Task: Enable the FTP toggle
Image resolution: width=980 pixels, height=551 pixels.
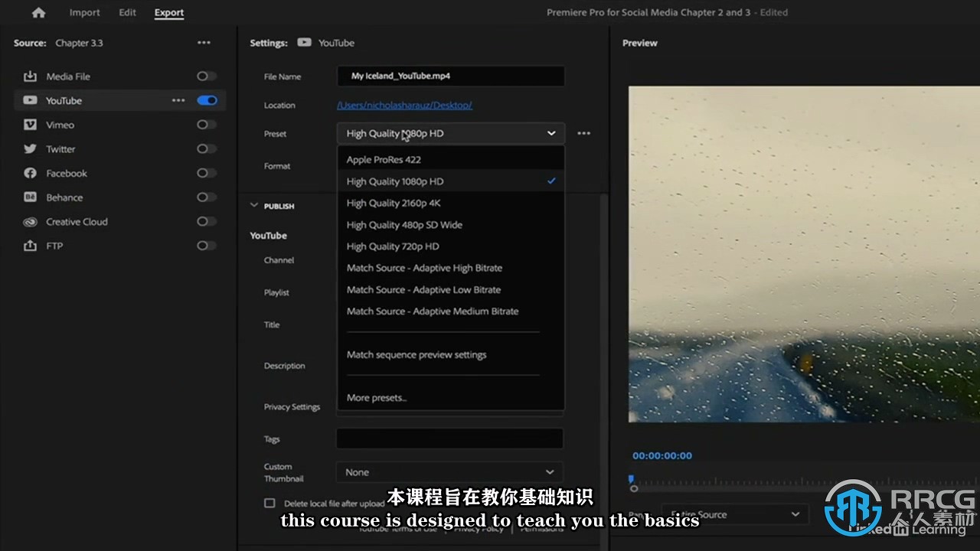Action: (x=206, y=246)
